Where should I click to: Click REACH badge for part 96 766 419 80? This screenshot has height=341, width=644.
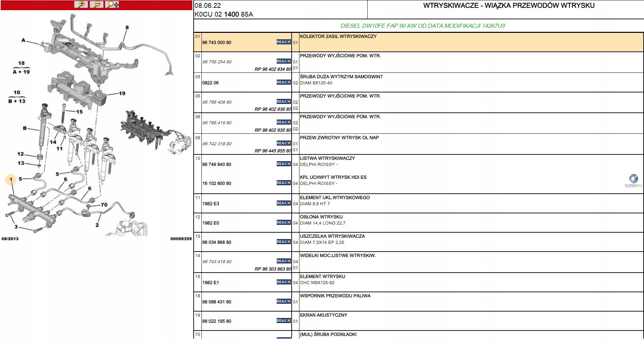point(284,122)
